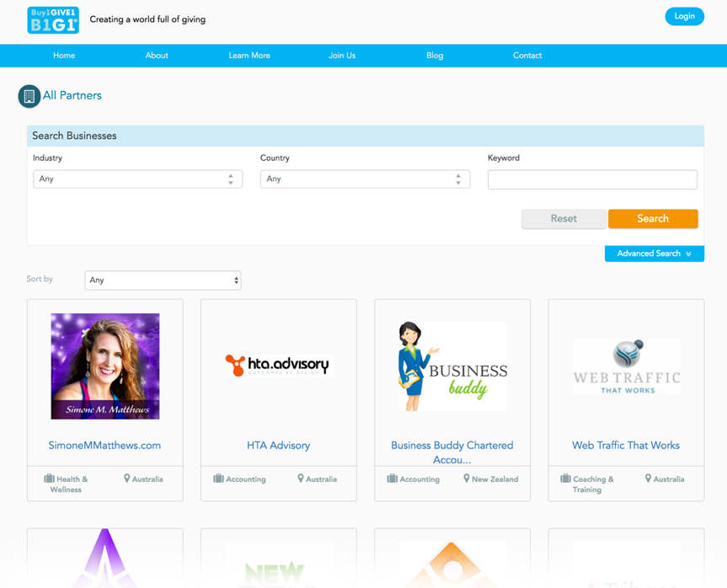Click the hta.advisory logo thumbnail
The height and width of the screenshot is (588, 727).
279,366
